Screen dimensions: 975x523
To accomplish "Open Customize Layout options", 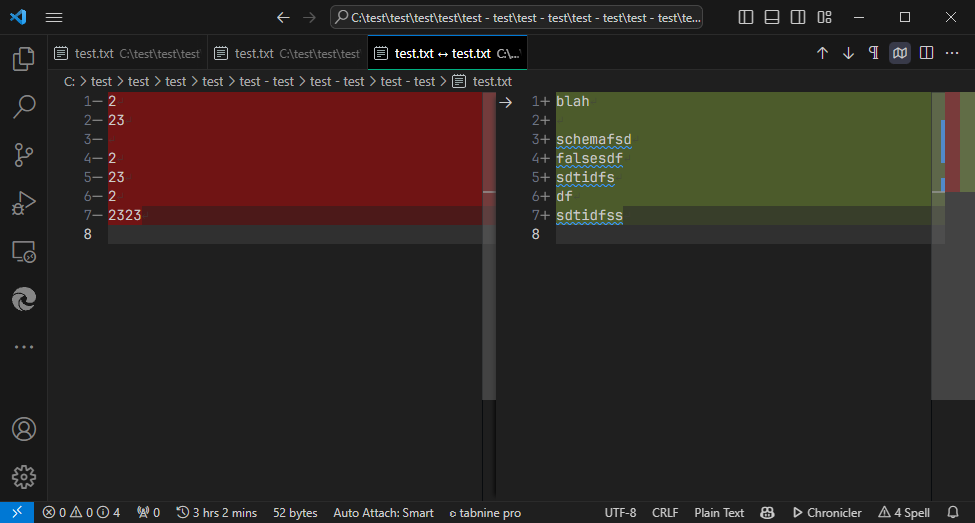I will coord(825,17).
